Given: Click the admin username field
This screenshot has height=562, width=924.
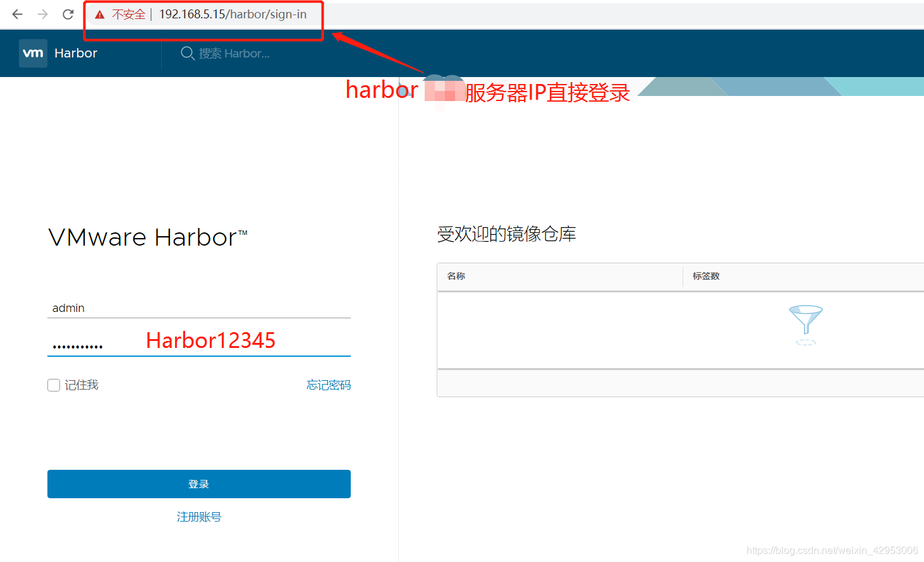Looking at the screenshot, I should coord(199,308).
